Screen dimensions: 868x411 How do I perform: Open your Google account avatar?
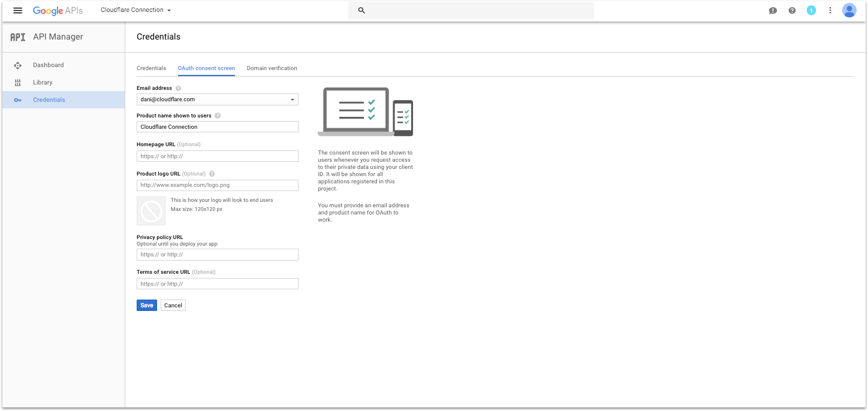pyautogui.click(x=849, y=10)
